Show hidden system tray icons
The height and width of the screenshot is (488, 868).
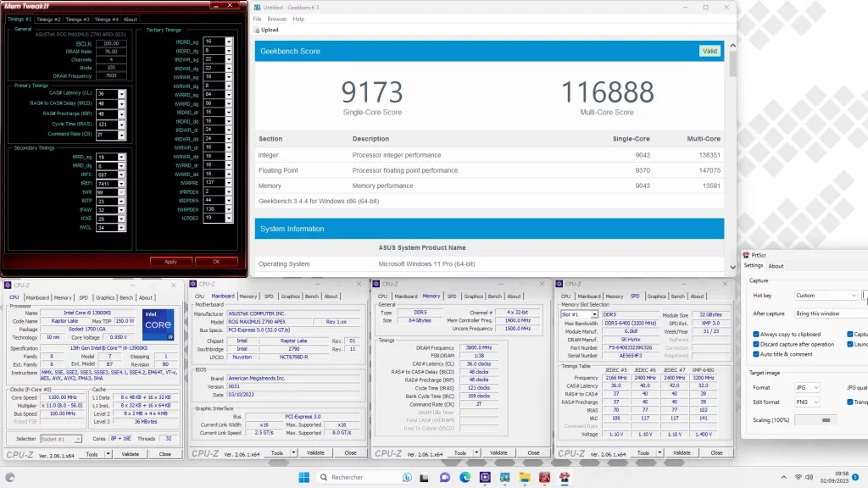point(783,478)
